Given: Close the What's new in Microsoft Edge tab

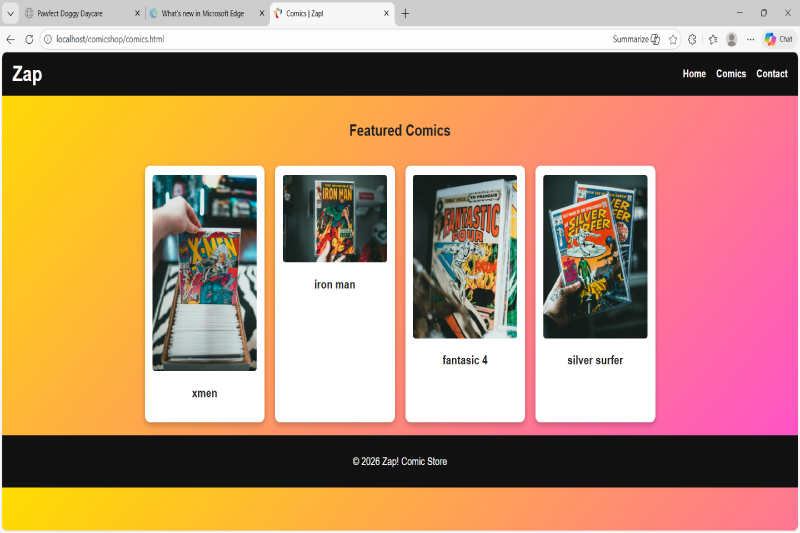Looking at the screenshot, I should [x=262, y=14].
